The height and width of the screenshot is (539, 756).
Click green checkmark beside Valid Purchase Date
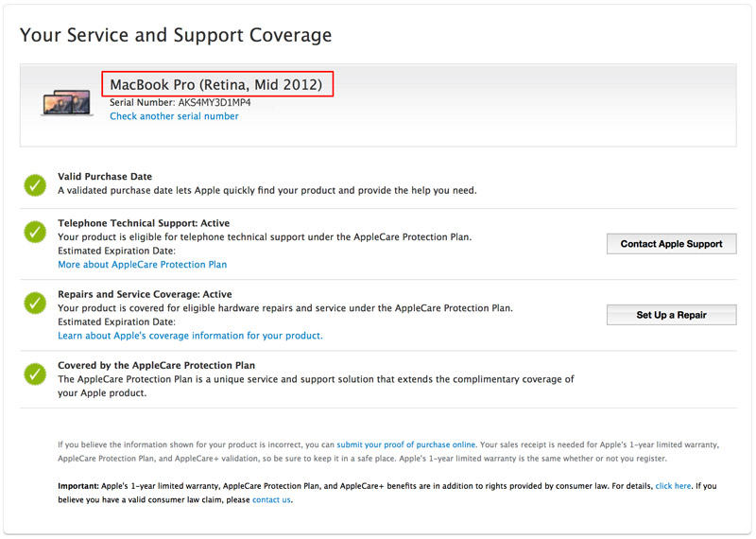[x=35, y=185]
